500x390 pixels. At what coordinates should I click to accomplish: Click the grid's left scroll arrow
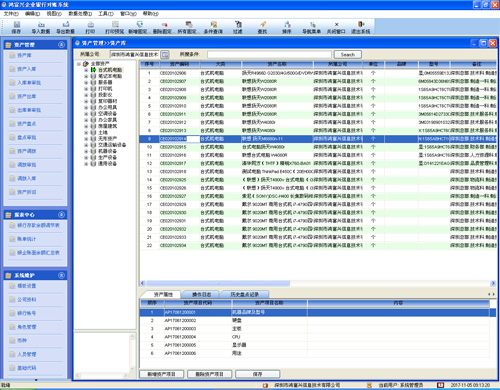click(x=143, y=283)
